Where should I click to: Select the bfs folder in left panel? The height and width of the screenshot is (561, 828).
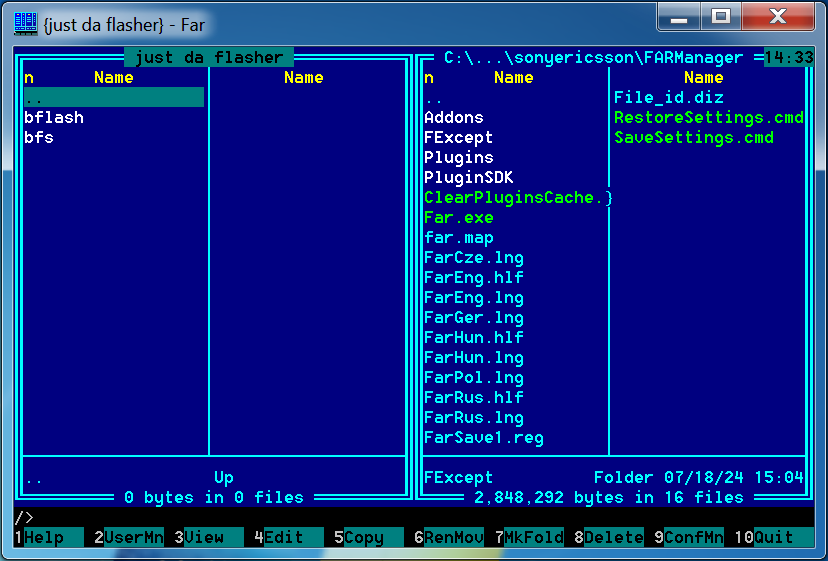(x=39, y=137)
